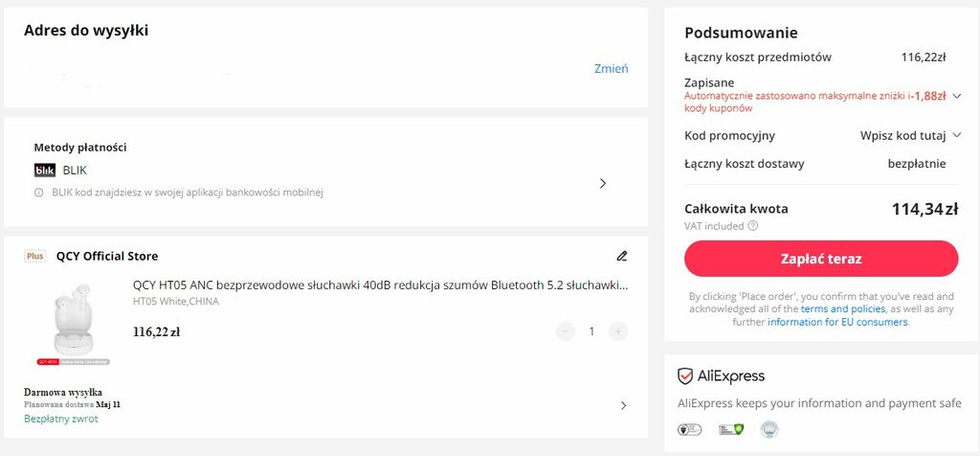This screenshot has height=456, width=980.
Task: Click the question mark icon beside VAT included
Action: click(752, 226)
